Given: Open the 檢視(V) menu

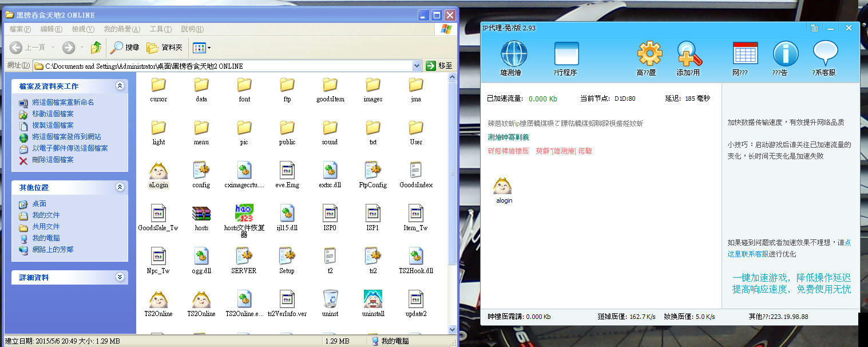Looking at the screenshot, I should (x=83, y=29).
